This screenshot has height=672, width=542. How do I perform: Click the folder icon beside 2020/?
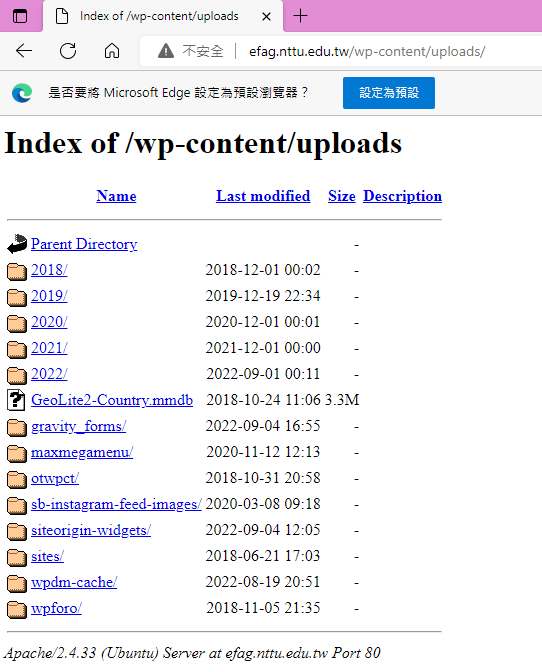click(17, 324)
